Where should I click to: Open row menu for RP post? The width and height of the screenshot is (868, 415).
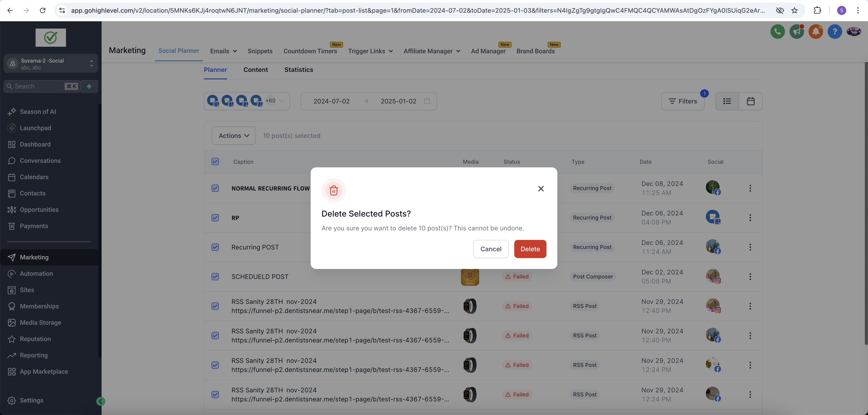(750, 218)
